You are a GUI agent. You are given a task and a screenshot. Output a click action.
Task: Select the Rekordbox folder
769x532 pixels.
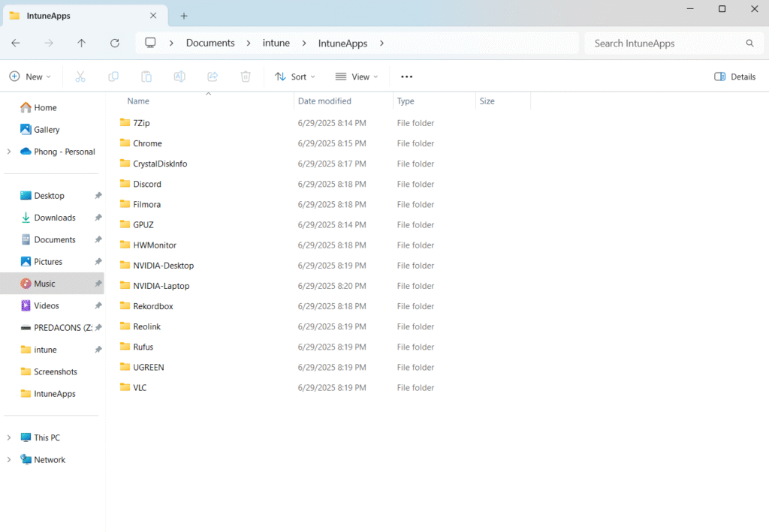point(146,306)
